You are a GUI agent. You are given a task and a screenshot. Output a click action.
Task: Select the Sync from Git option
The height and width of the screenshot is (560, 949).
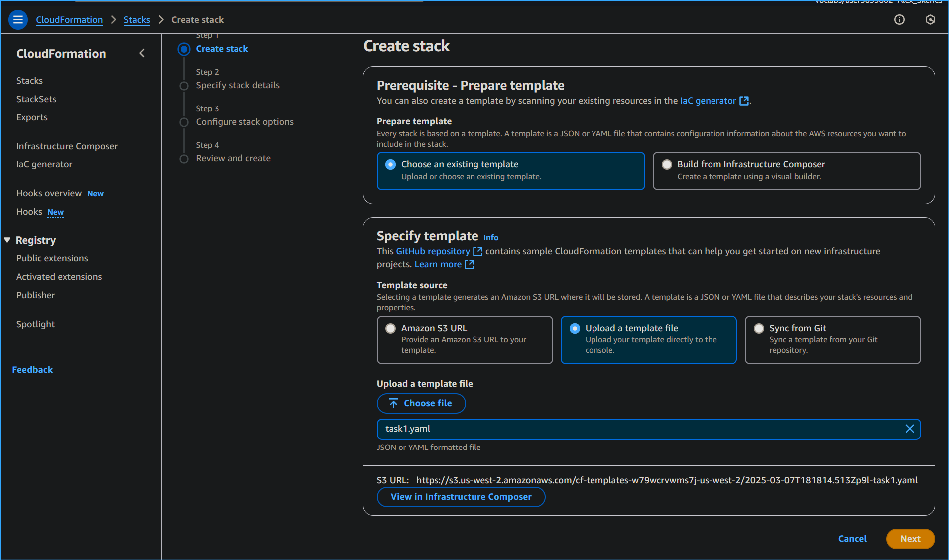tap(758, 328)
